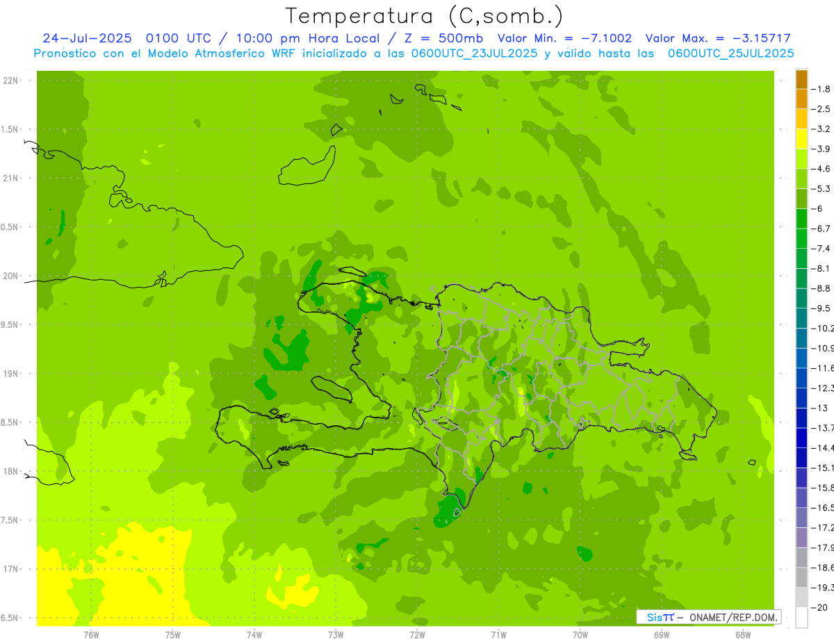Click the "19N" latitude label
The height and width of the screenshot is (644, 834).
[x=10, y=374]
